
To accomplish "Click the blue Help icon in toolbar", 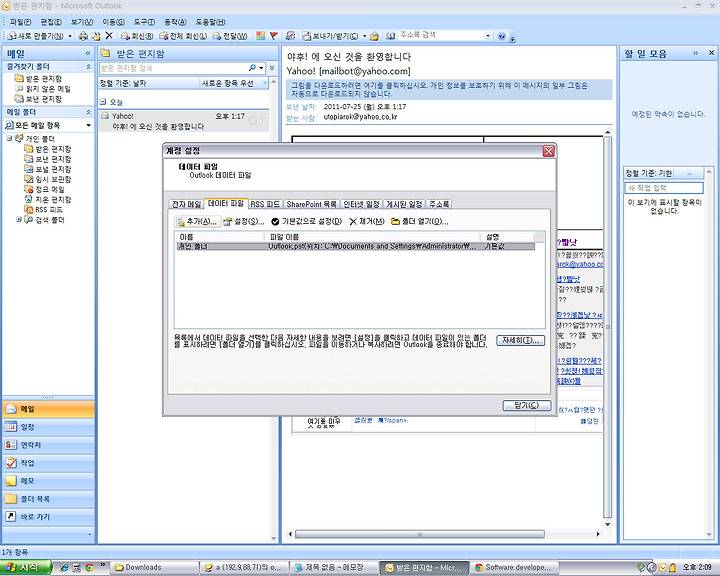I will click(x=501, y=36).
